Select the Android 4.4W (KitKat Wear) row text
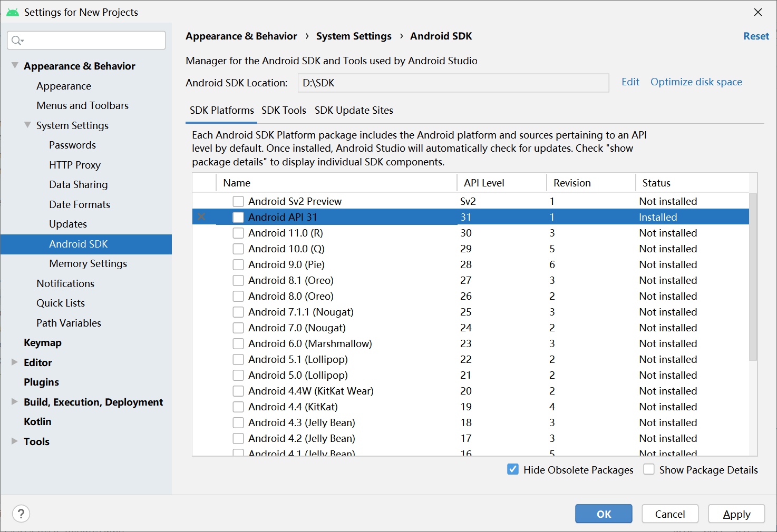Viewport: 777px width, 532px height. [311, 391]
